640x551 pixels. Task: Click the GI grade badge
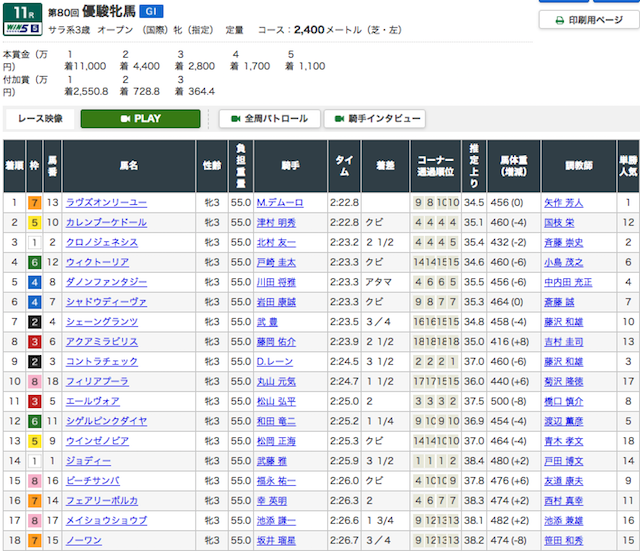(151, 11)
